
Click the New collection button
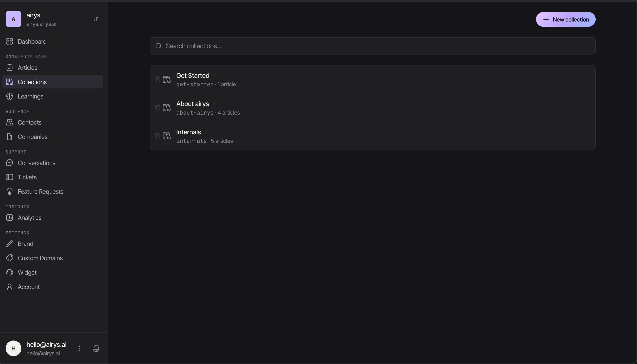(565, 19)
